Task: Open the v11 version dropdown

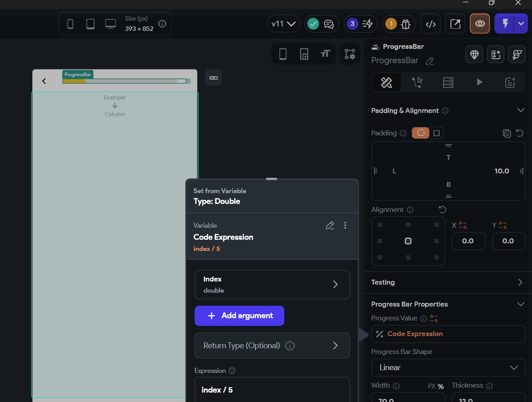Action: point(283,24)
